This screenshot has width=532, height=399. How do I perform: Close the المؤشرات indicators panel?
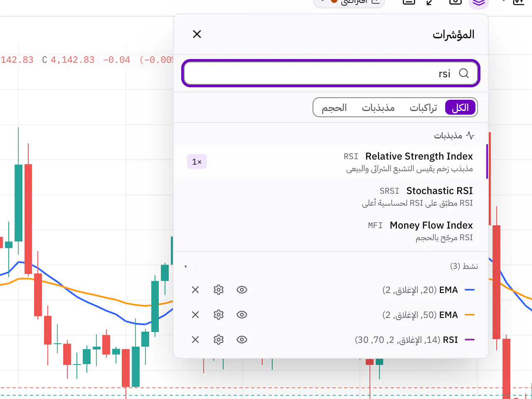pyautogui.click(x=197, y=34)
